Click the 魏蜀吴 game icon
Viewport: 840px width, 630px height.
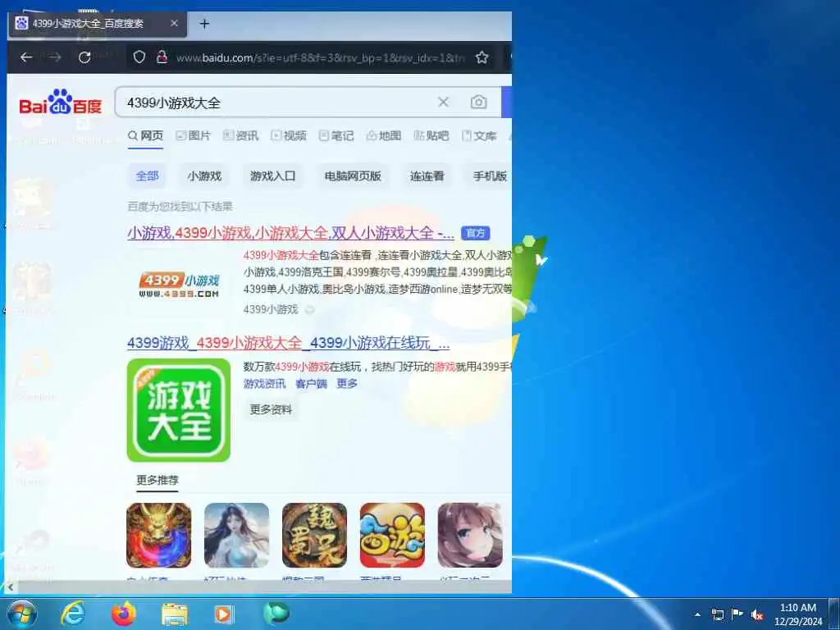pyautogui.click(x=314, y=535)
